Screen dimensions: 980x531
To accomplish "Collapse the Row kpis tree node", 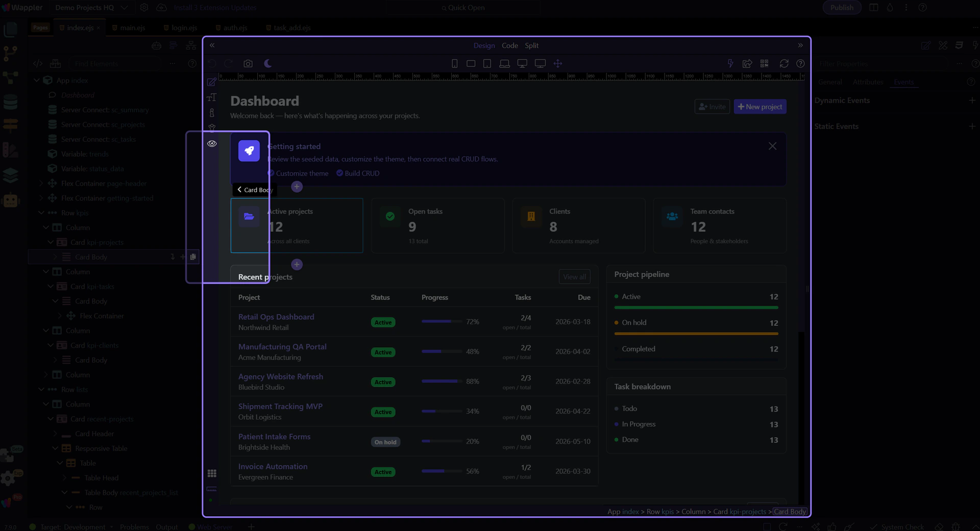I will (x=41, y=213).
